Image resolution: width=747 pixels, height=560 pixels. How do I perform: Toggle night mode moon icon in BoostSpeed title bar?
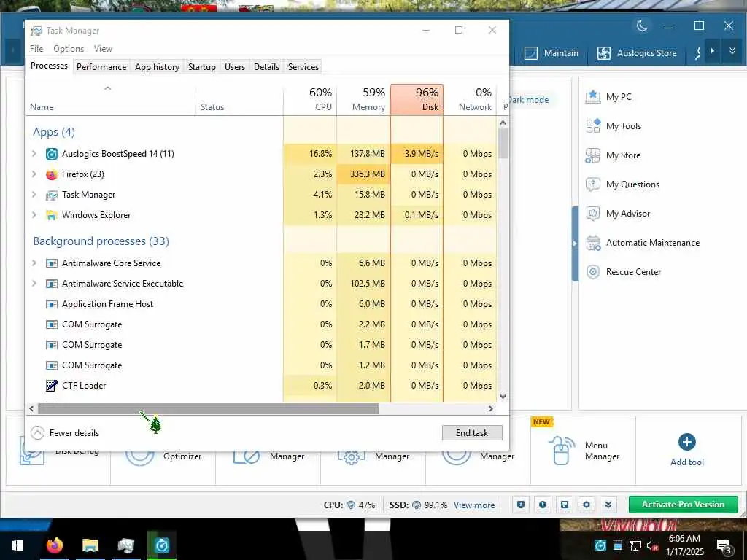(642, 26)
